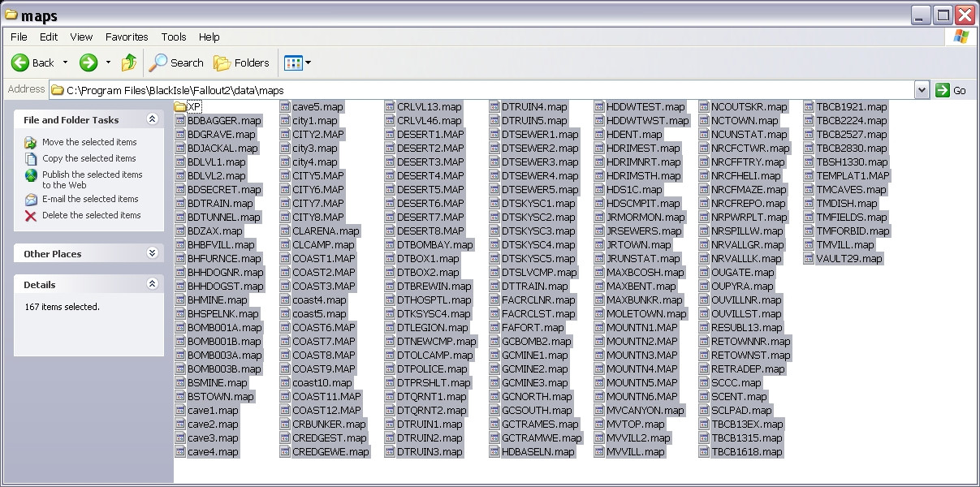Select file name HDBASELN.map
The height and width of the screenshot is (487, 980).
tap(537, 452)
